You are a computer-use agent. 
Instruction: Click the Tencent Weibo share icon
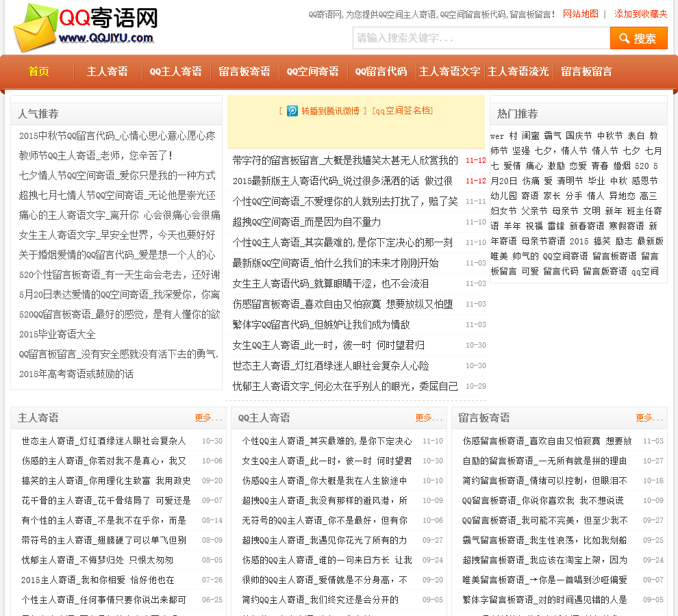point(292,111)
